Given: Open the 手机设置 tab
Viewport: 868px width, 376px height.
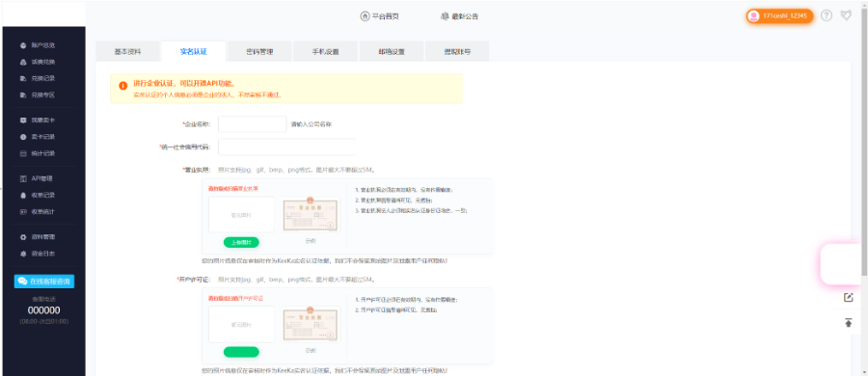Looking at the screenshot, I should pyautogui.click(x=326, y=51).
